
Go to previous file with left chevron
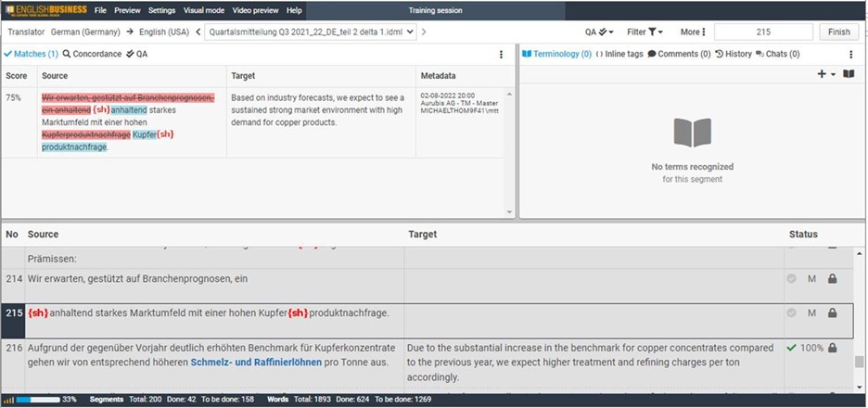197,32
